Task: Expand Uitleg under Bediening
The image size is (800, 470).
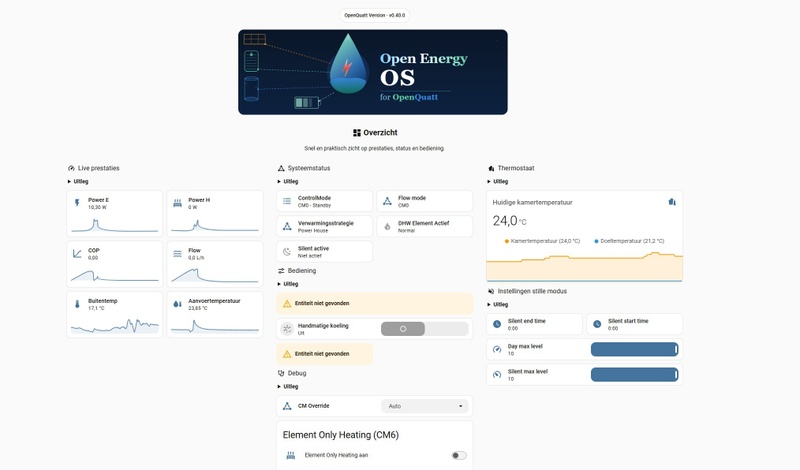Action: click(x=288, y=284)
